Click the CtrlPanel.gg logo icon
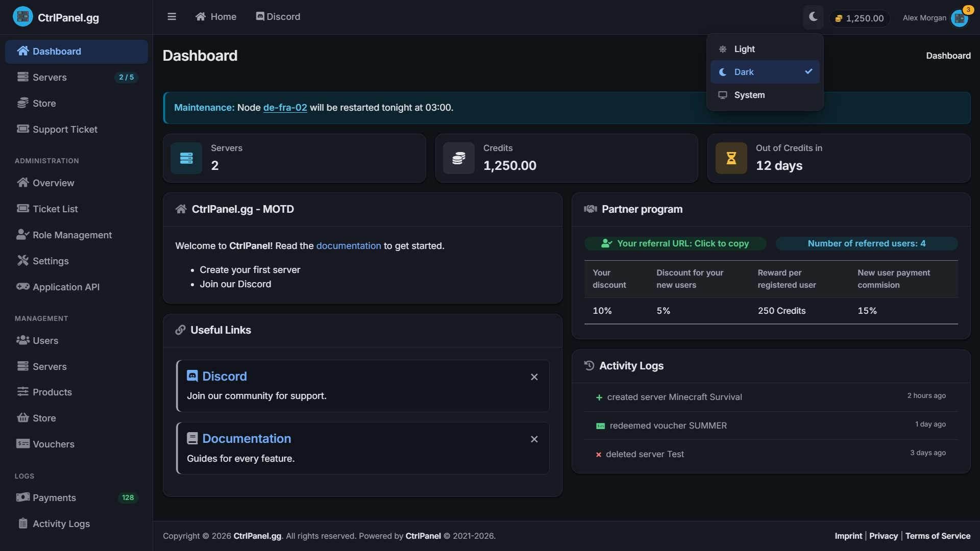The width and height of the screenshot is (980, 551). (x=23, y=17)
